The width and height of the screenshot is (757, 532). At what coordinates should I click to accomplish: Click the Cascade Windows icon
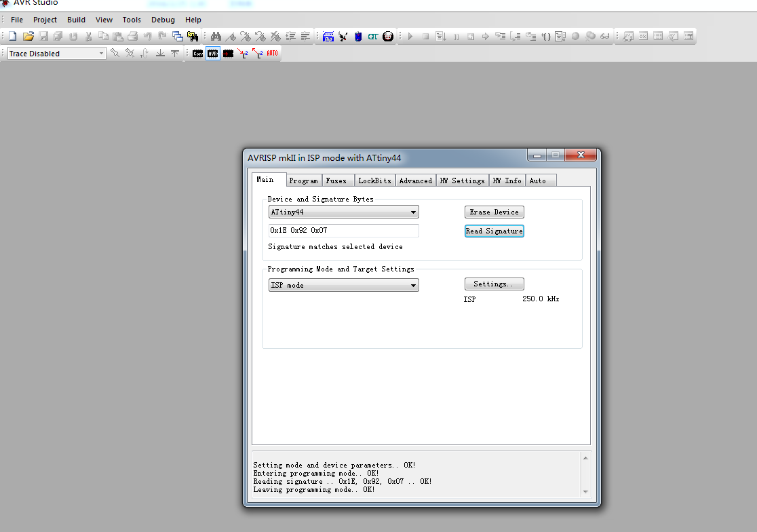(x=178, y=36)
